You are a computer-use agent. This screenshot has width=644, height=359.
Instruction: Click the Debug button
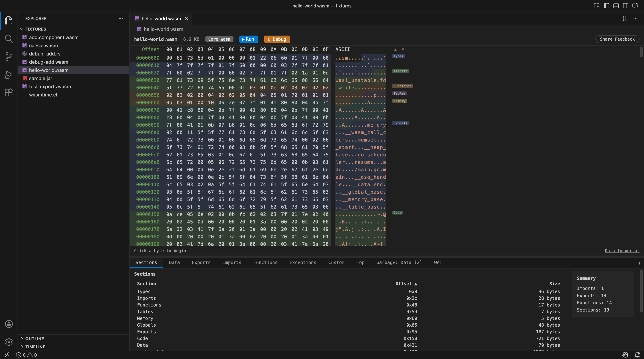click(x=277, y=39)
